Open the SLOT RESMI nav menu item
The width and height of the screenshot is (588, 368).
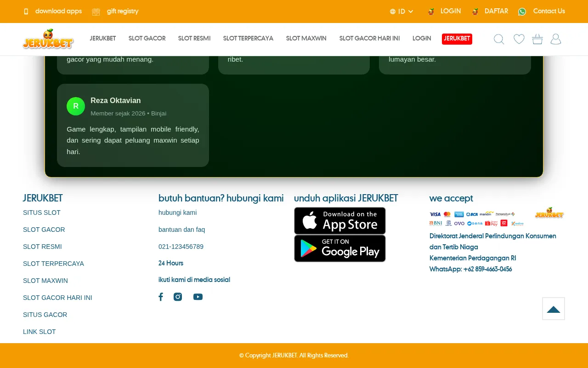pos(194,39)
